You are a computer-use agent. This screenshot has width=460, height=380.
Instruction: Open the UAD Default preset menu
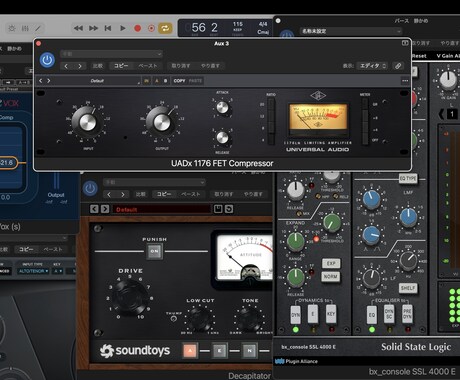coord(97,81)
